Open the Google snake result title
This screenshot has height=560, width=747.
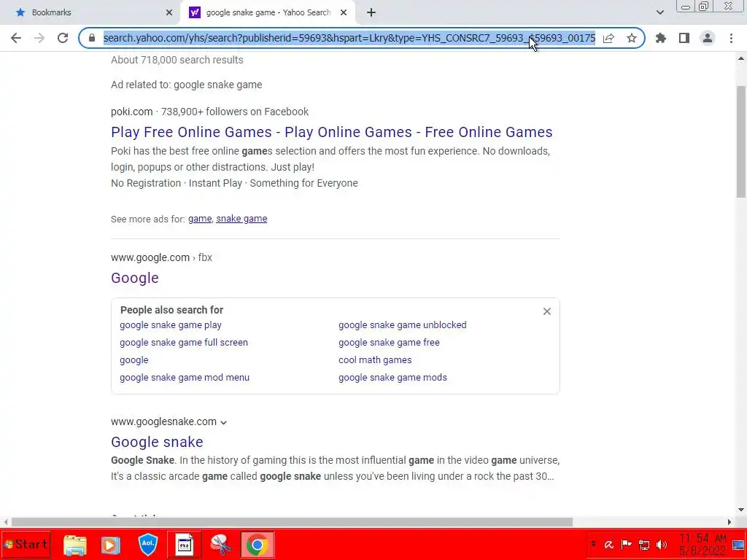(158, 442)
